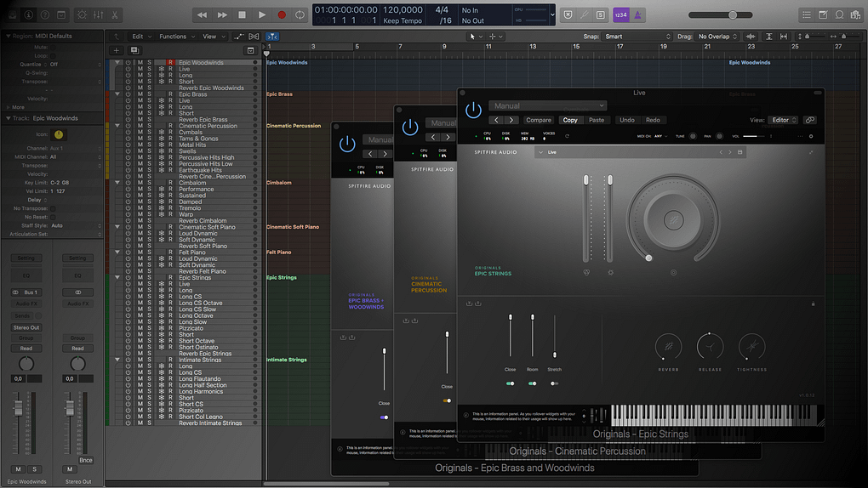Click the Bus 1 send slot in inspector
The height and width of the screenshot is (488, 868).
coord(26,292)
